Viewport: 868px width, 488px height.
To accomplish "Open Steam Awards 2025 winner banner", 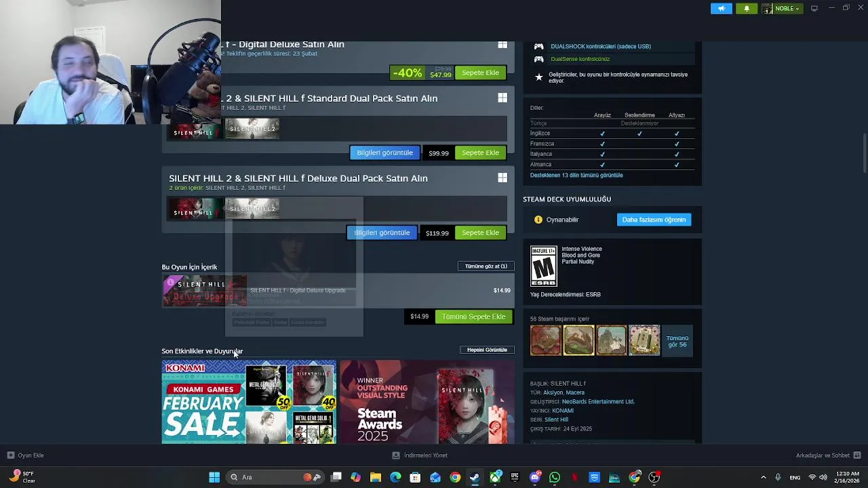I will pyautogui.click(x=427, y=402).
